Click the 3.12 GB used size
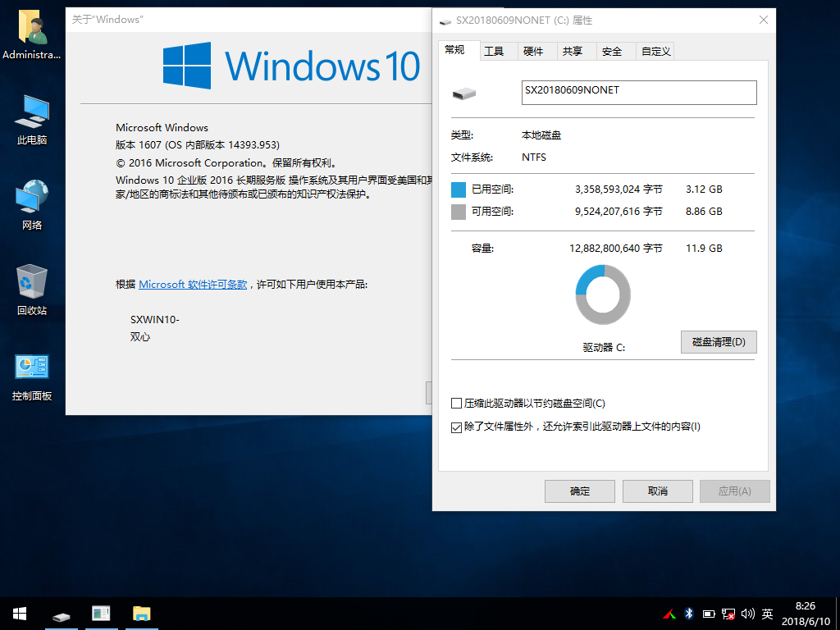Image resolution: width=840 pixels, height=630 pixels. [704, 189]
